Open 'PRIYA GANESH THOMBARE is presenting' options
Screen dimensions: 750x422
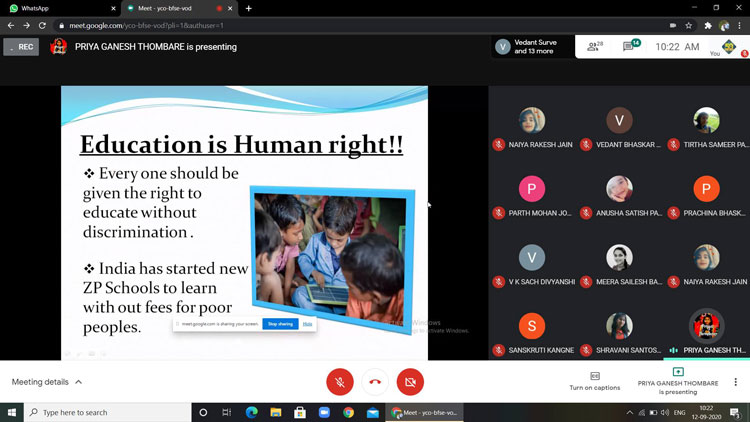[x=678, y=381]
